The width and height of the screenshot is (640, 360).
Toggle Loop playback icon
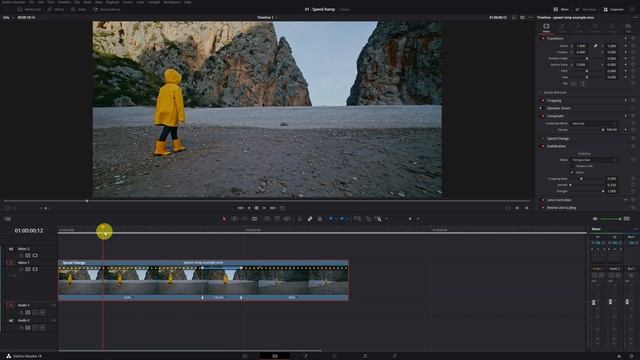(x=282, y=208)
